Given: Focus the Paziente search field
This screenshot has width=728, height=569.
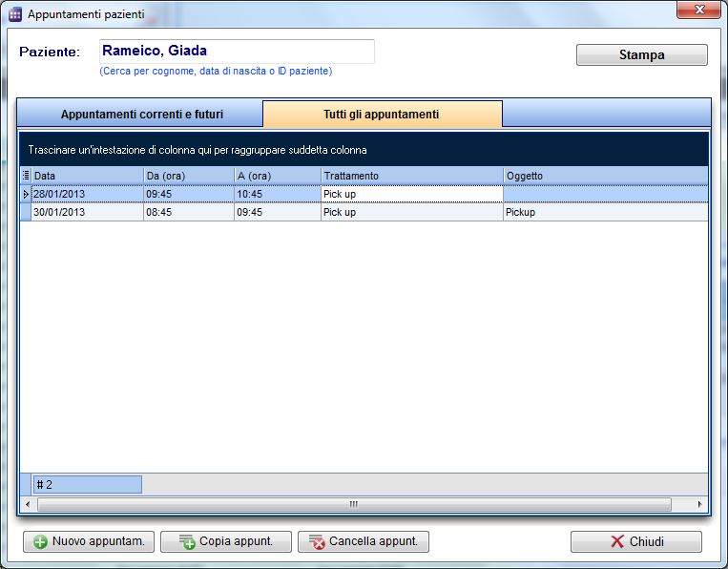Looking at the screenshot, I should tap(237, 52).
